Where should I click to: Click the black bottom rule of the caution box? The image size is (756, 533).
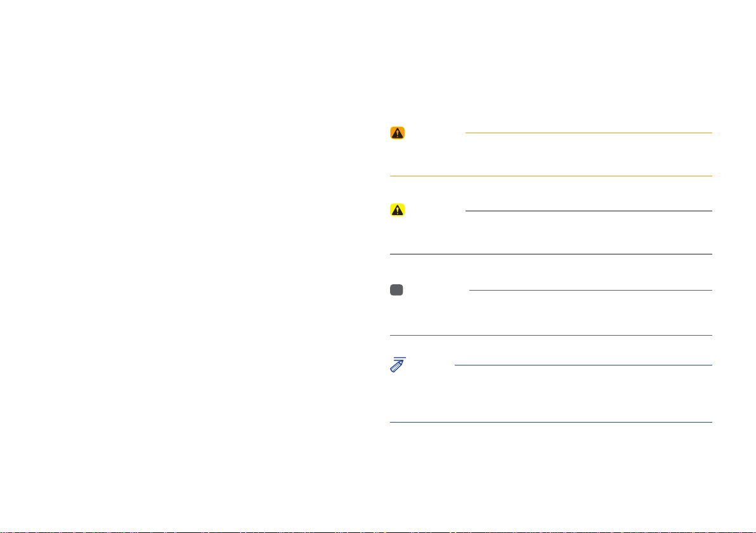coord(551,254)
